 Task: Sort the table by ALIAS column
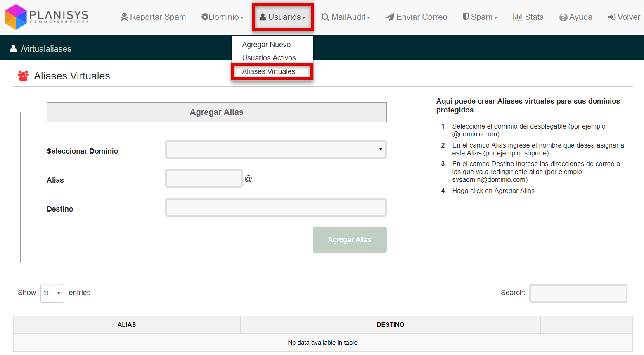(127, 325)
